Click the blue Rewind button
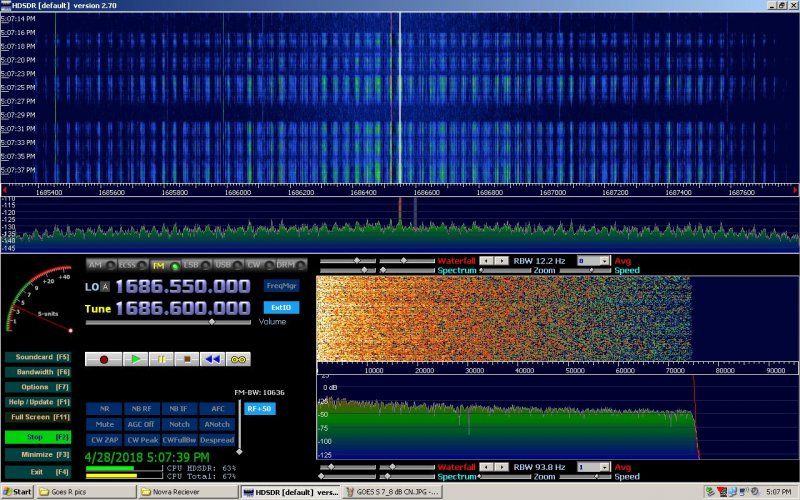Image resolution: width=800 pixels, height=500 pixels. click(211, 358)
